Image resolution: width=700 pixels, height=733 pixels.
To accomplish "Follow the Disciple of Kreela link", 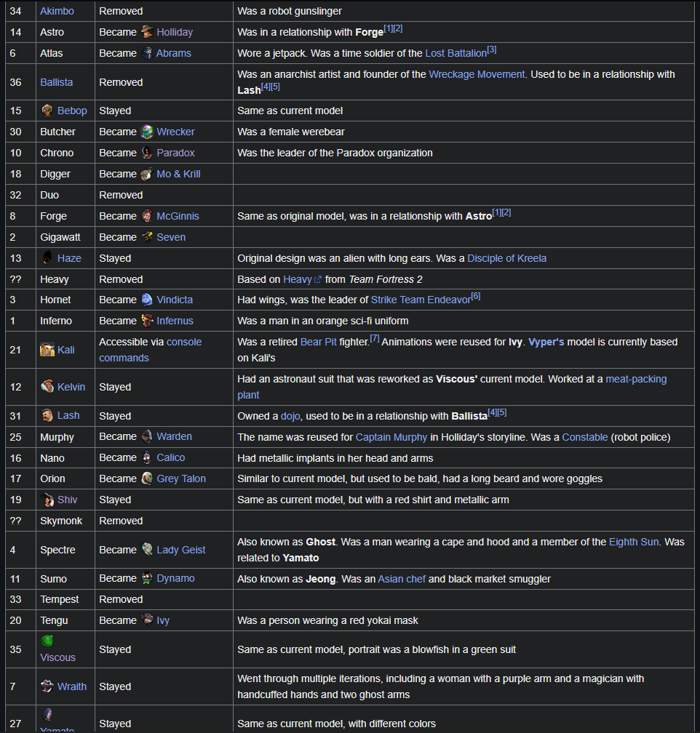I will pos(506,258).
